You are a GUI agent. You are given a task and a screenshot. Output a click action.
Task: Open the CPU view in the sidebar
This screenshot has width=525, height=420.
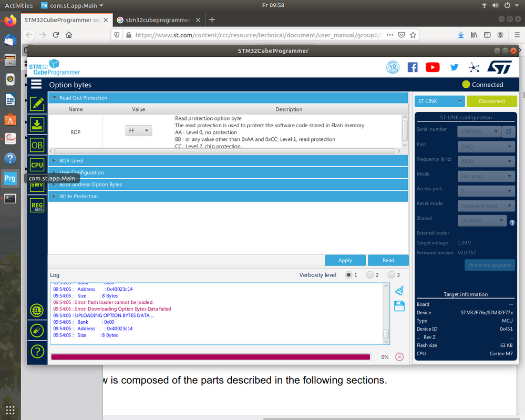click(37, 165)
